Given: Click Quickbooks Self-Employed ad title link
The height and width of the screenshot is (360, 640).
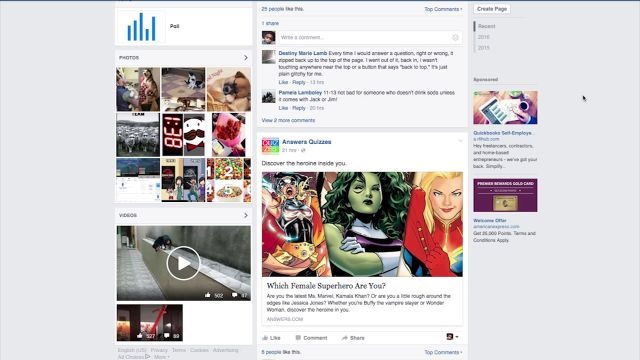Looking at the screenshot, I should click(x=504, y=133).
